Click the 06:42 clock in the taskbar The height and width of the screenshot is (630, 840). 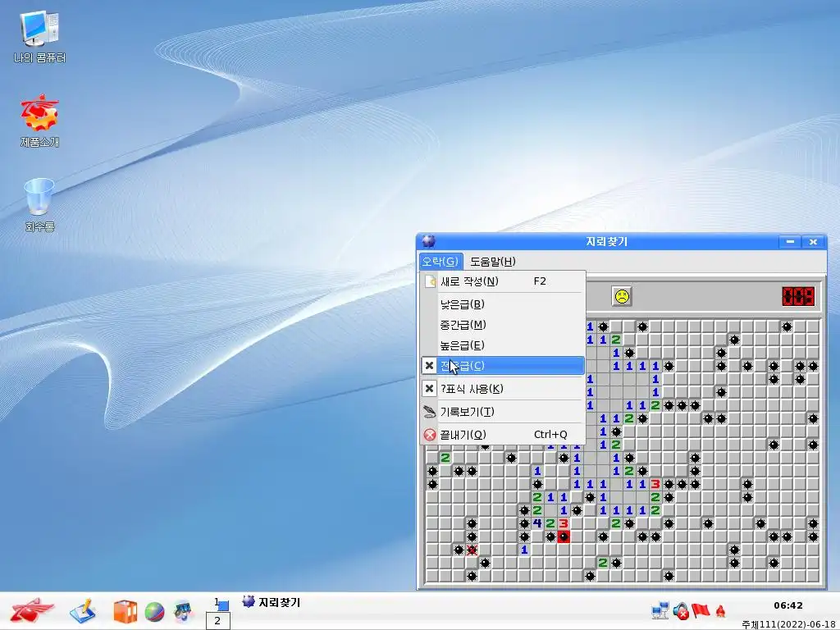click(788, 605)
